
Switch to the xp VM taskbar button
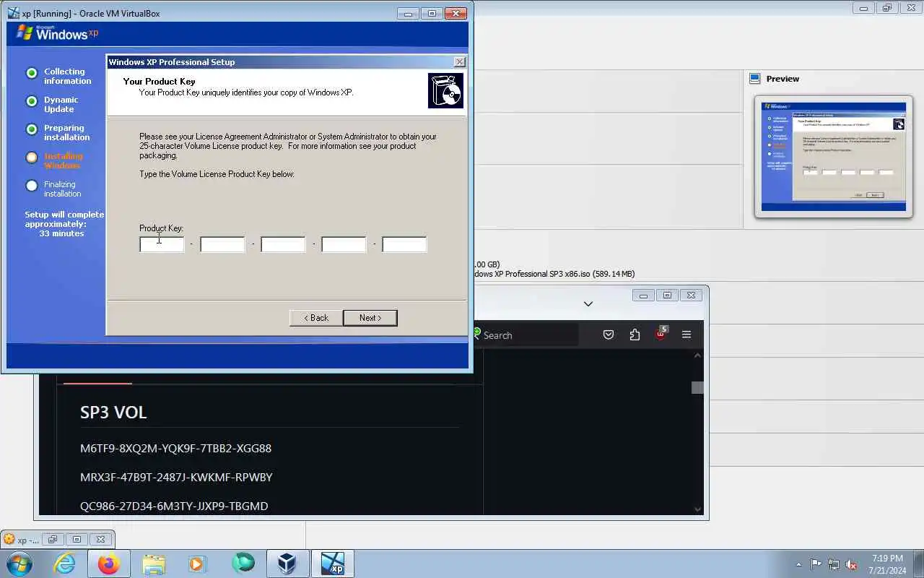(333, 564)
